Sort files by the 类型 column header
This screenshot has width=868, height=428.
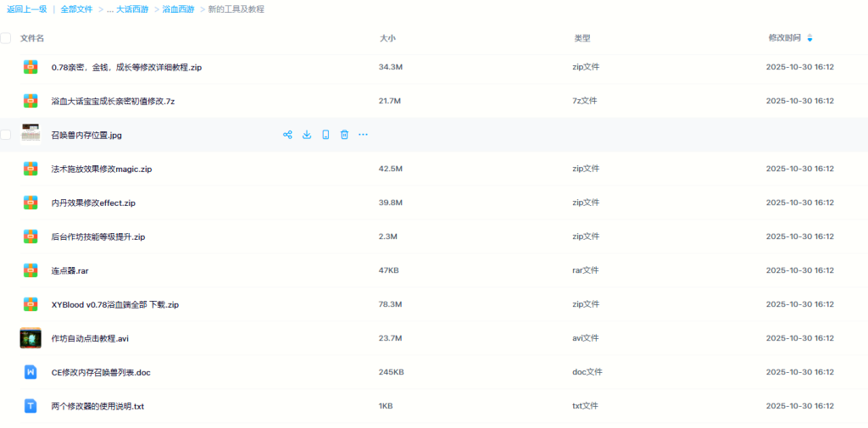581,38
